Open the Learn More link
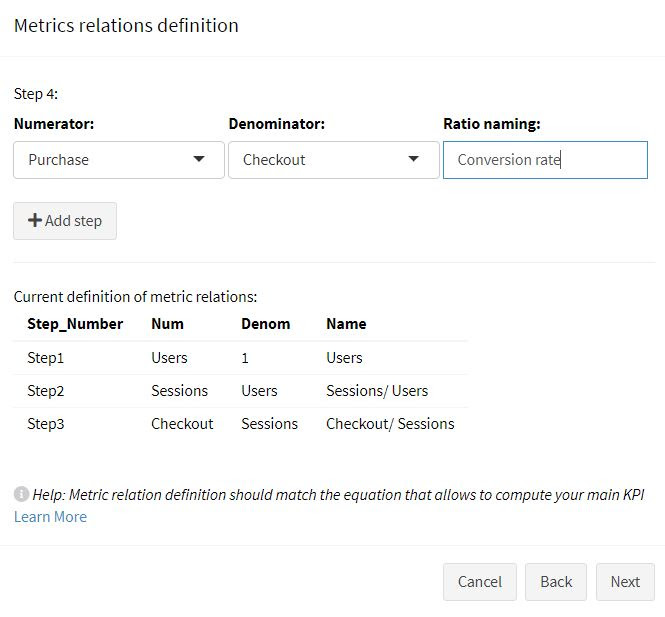665x617 pixels. point(50,517)
